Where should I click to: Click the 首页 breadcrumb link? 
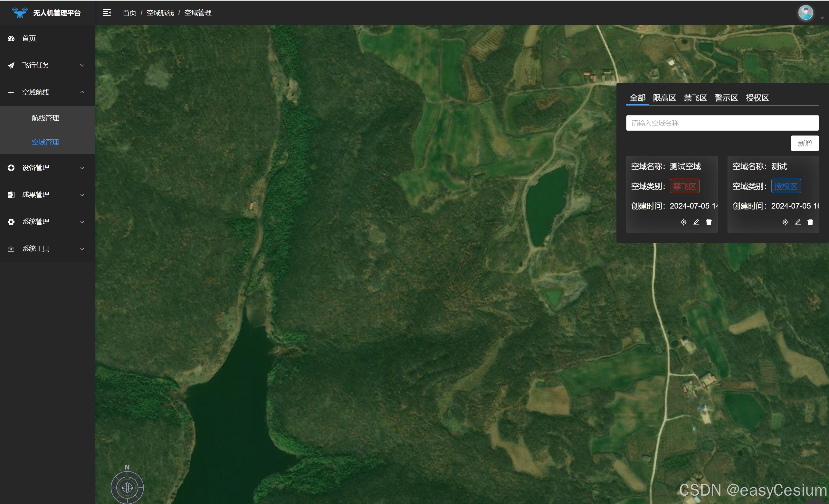coord(129,13)
